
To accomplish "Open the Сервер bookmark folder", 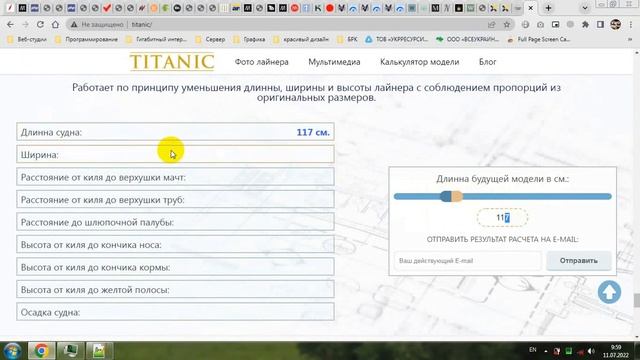I will pos(211,40).
